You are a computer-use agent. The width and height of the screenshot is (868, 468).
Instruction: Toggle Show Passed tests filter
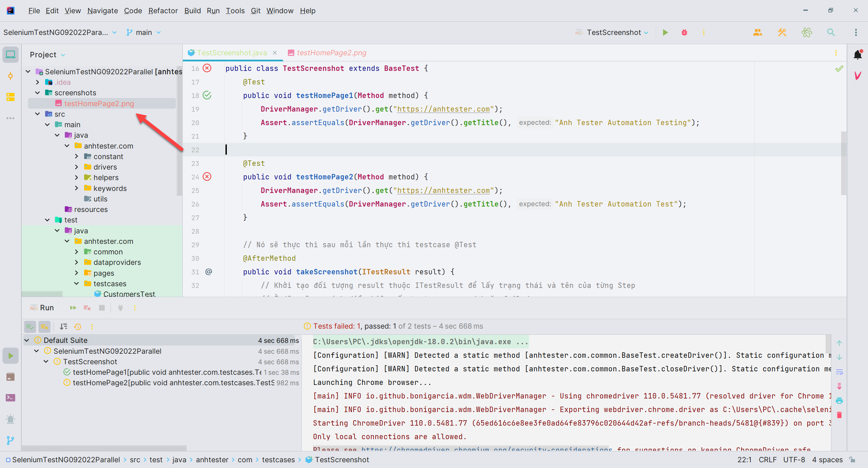(x=30, y=327)
